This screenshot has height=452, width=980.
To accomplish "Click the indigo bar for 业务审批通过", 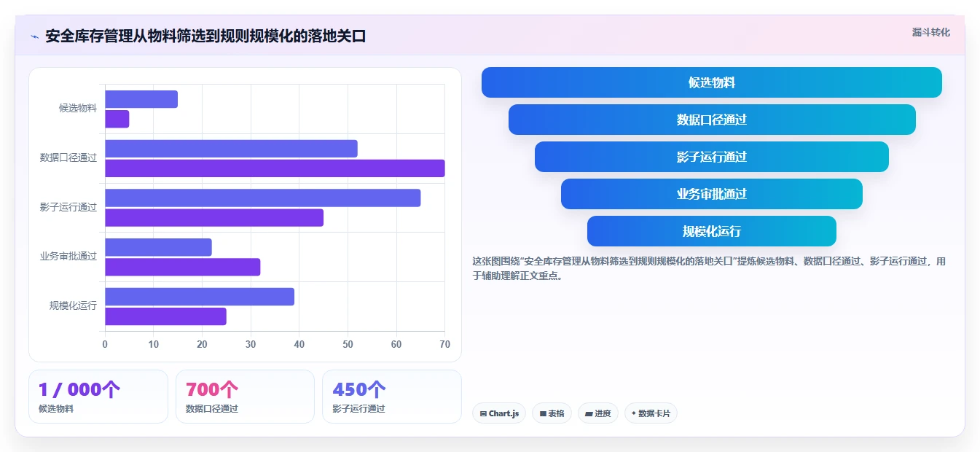I will [x=158, y=247].
